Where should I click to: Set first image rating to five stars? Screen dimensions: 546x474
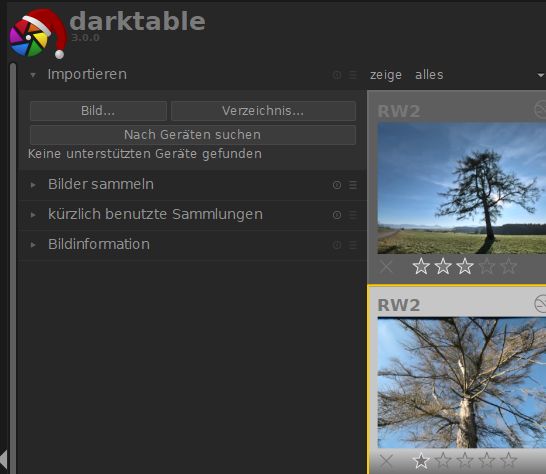click(x=509, y=266)
